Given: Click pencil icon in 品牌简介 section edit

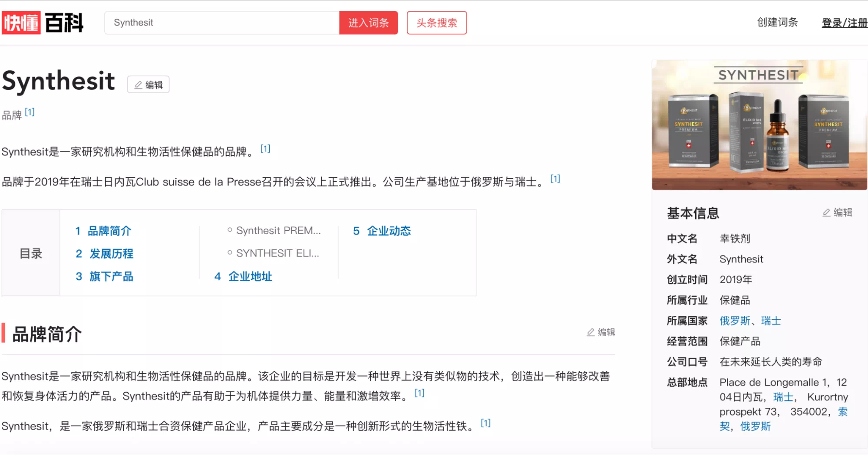Looking at the screenshot, I should [591, 332].
